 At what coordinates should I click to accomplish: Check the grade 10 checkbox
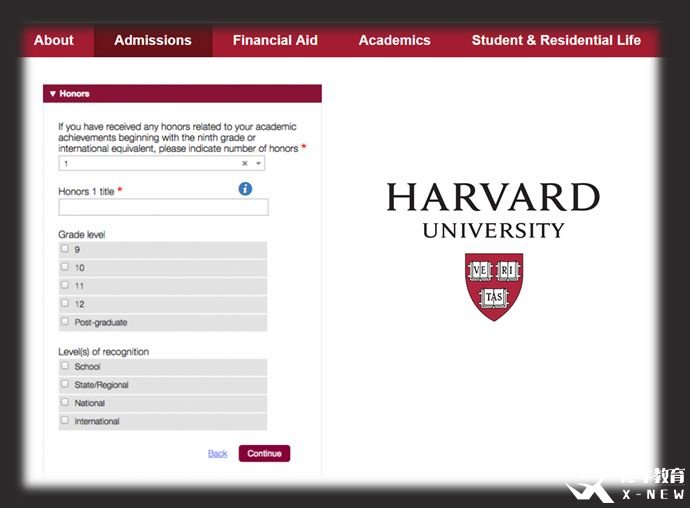[x=65, y=267]
